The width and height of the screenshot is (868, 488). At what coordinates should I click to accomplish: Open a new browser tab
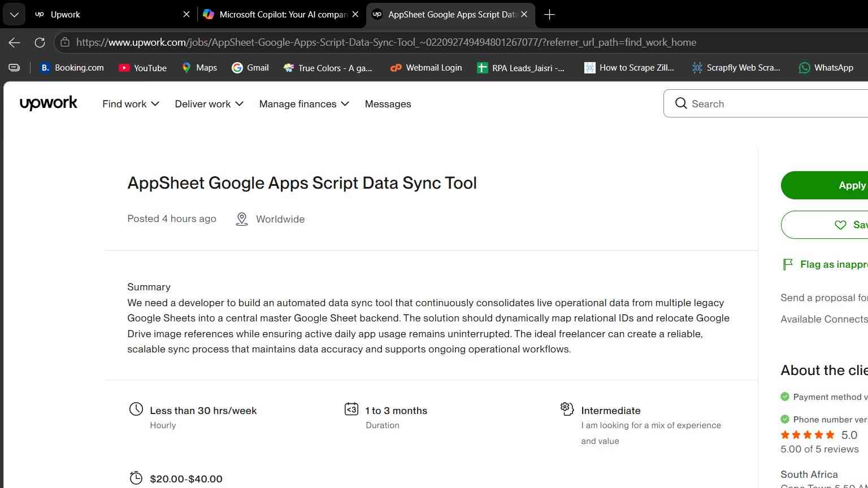[549, 15]
